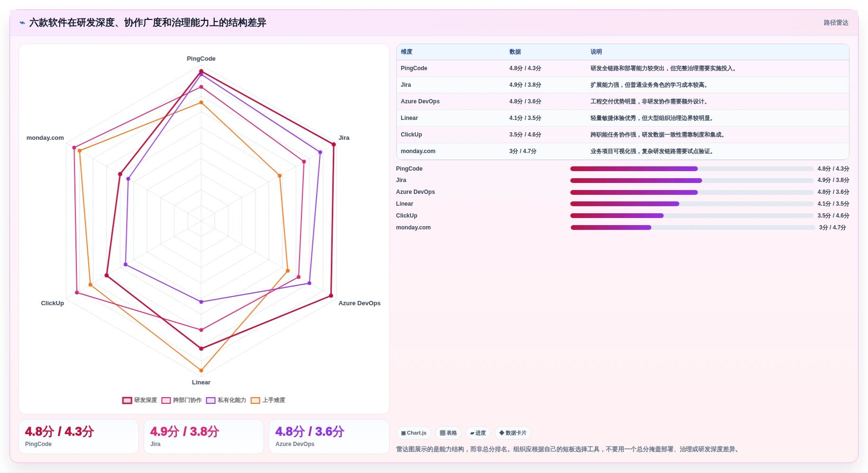
Task: Select the ClickUp row in the table
Action: (622, 135)
